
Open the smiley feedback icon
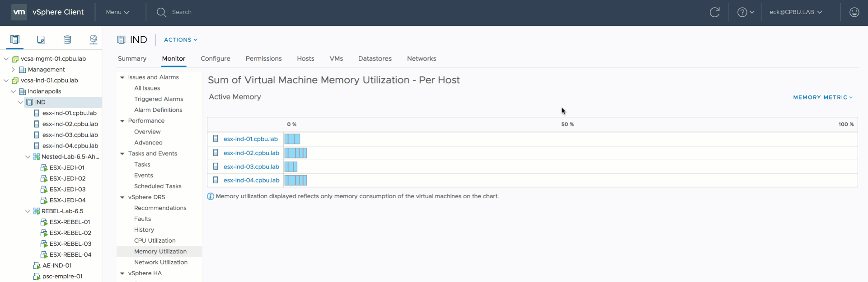point(854,12)
